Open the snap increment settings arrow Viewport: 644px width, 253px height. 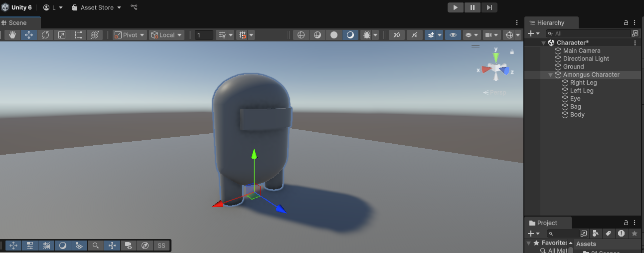coord(251,35)
